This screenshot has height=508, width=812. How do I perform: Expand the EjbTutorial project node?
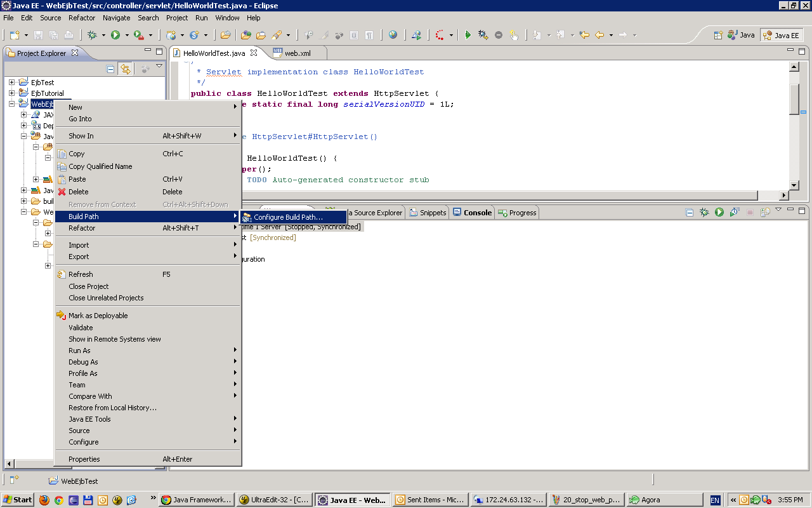coord(10,93)
